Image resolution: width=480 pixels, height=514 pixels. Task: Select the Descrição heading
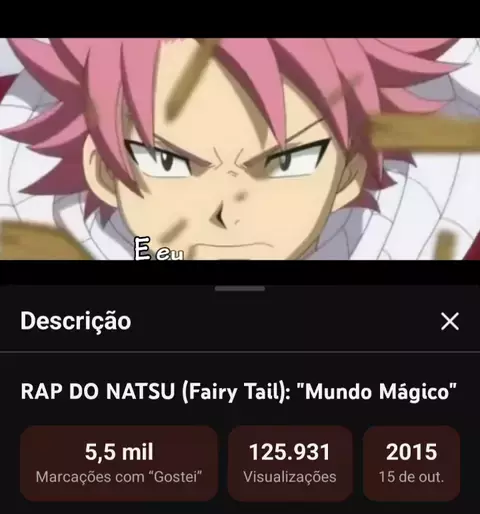pos(76,321)
